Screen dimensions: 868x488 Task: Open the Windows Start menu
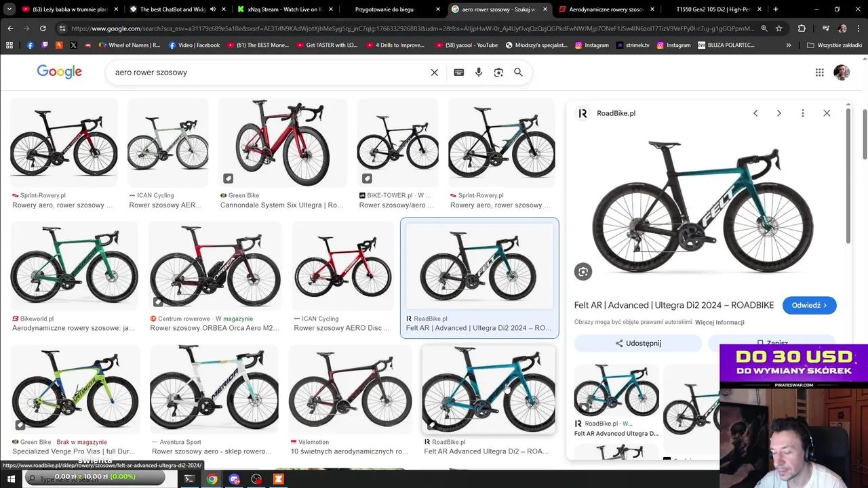11,479
